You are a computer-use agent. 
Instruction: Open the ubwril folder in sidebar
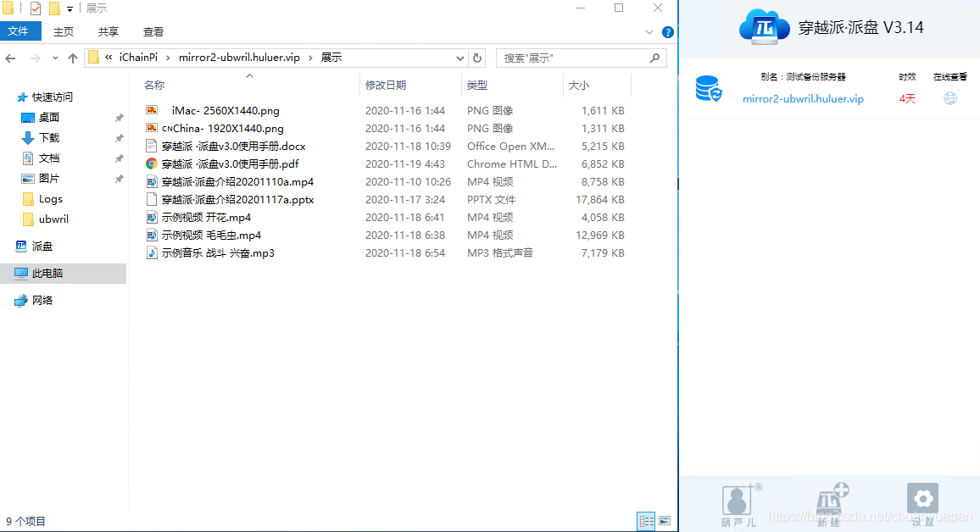(x=53, y=219)
